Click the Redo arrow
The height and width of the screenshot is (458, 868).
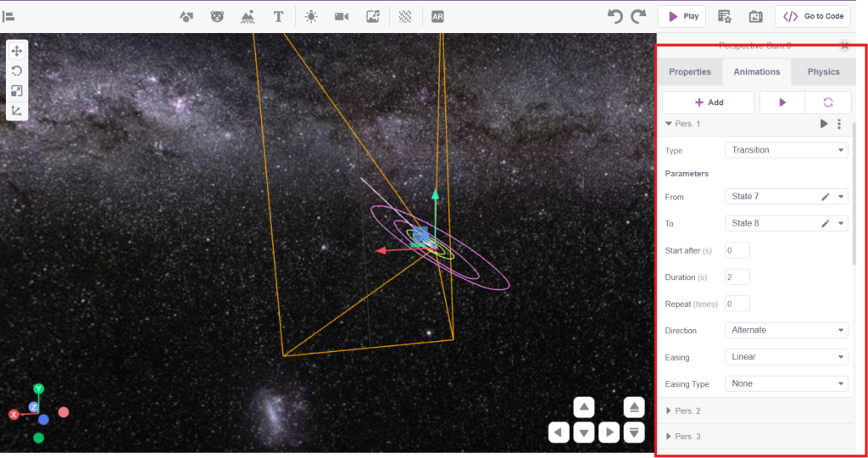click(639, 16)
